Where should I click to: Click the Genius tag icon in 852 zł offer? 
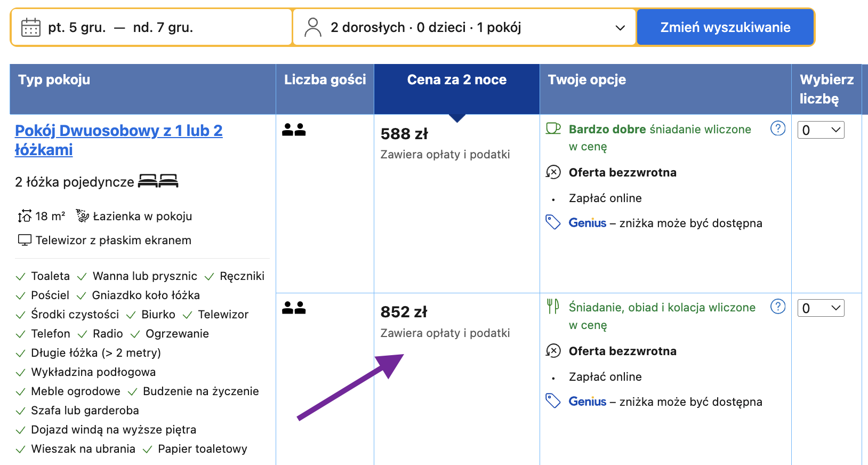553,401
